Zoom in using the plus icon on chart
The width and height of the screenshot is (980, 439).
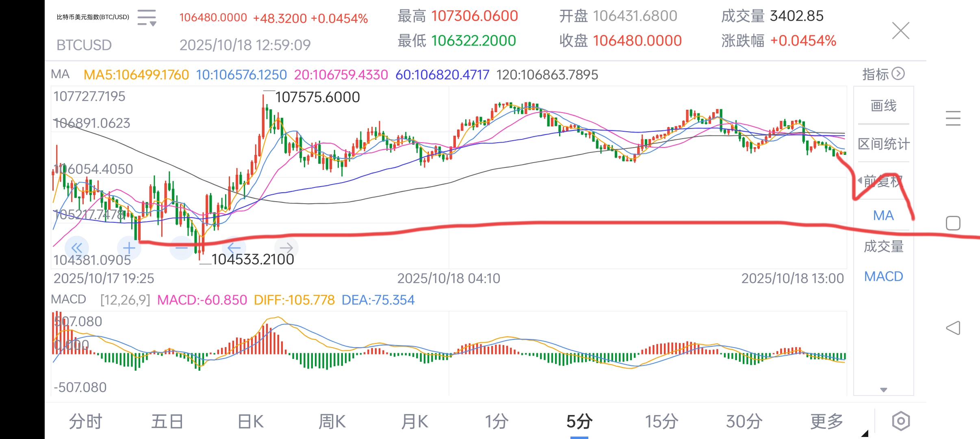tap(129, 248)
